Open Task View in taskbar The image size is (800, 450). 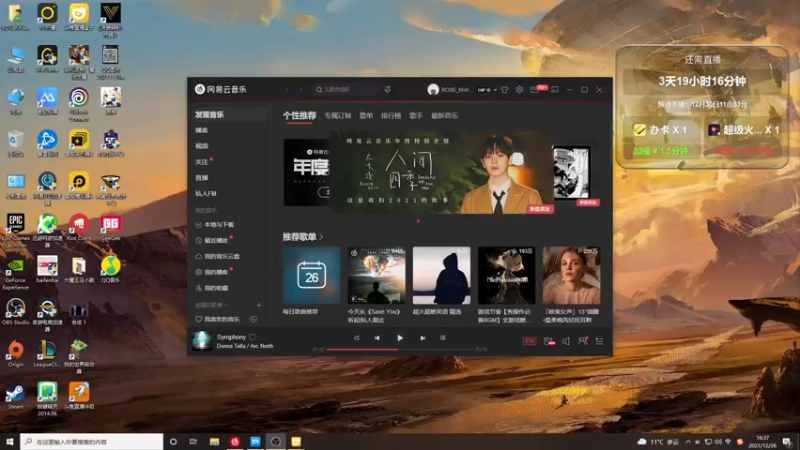click(193, 441)
